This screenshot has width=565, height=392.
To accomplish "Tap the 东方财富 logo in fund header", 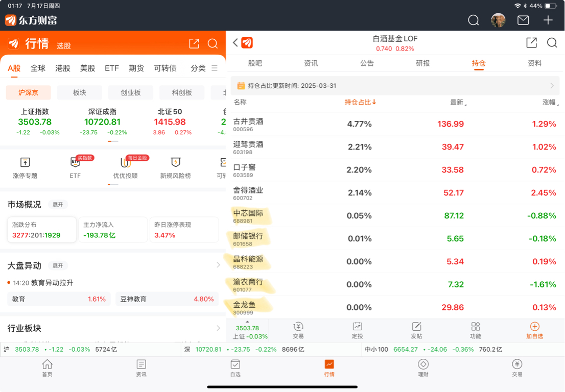I will [x=247, y=42].
